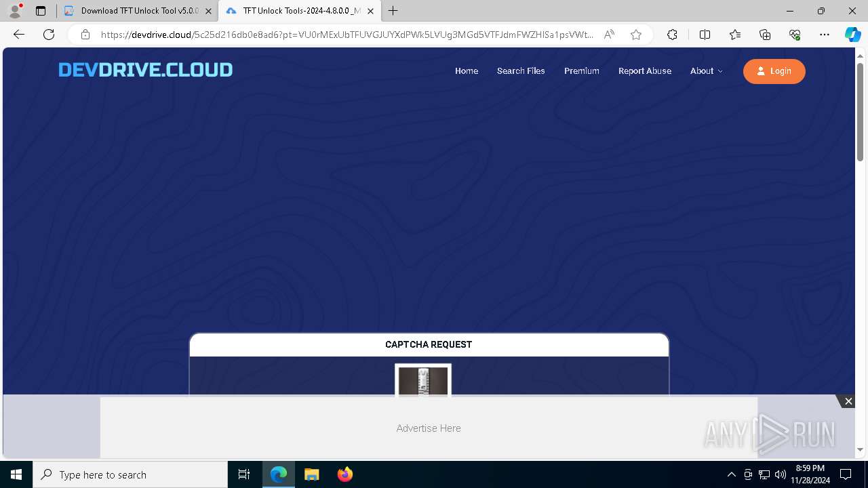Open Split screen view
The image size is (868, 488).
tap(705, 35)
